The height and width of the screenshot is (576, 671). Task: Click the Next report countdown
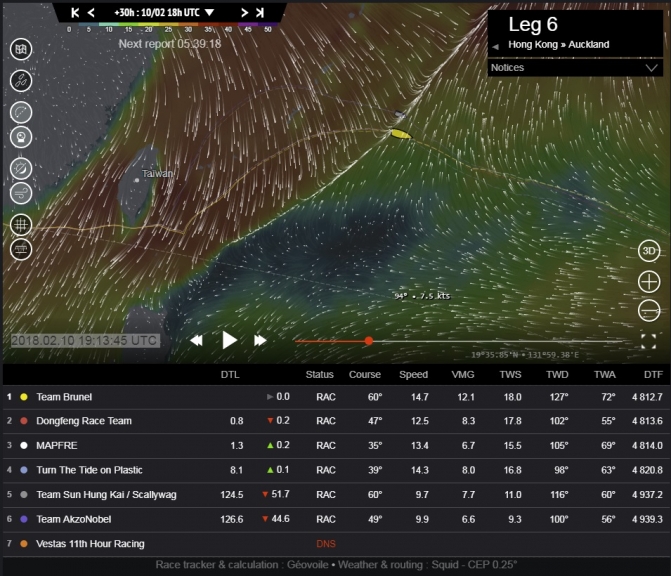[169, 44]
